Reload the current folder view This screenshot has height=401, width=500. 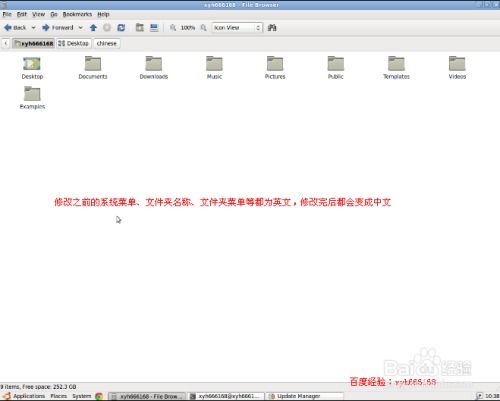[x=121, y=28]
